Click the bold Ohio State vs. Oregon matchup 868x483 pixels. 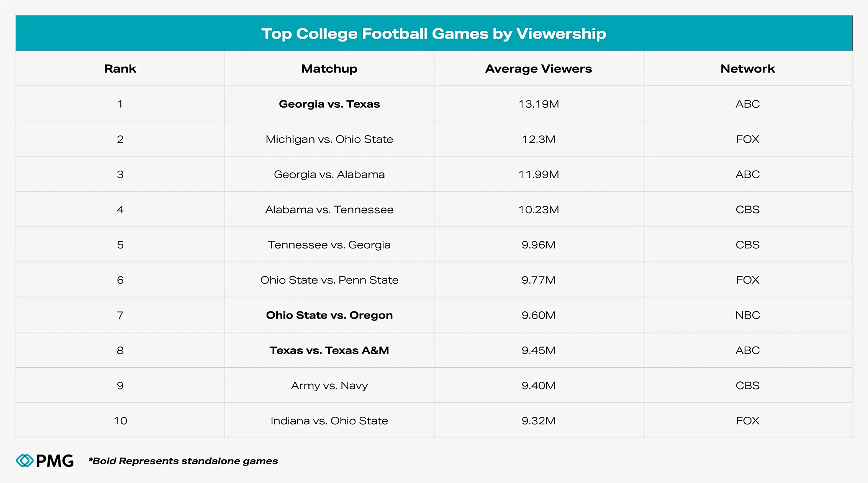(329, 315)
